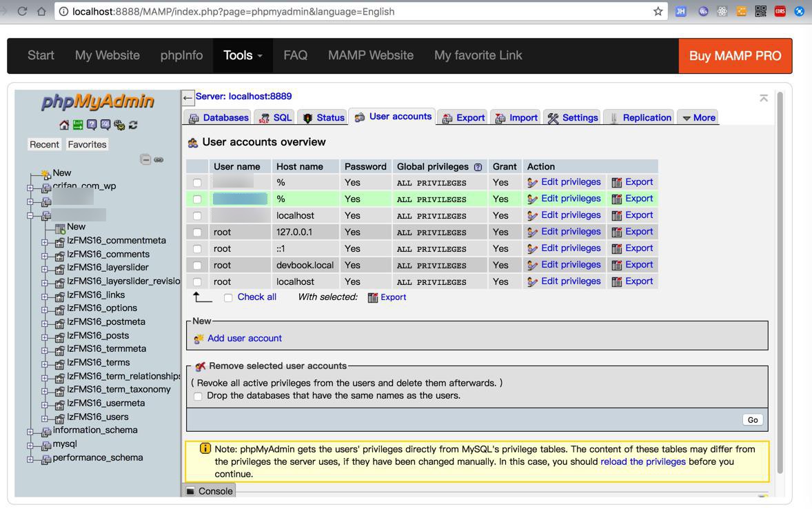Click mysql database icon in tree
Image resolution: width=812 pixels, height=509 pixels.
point(46,446)
